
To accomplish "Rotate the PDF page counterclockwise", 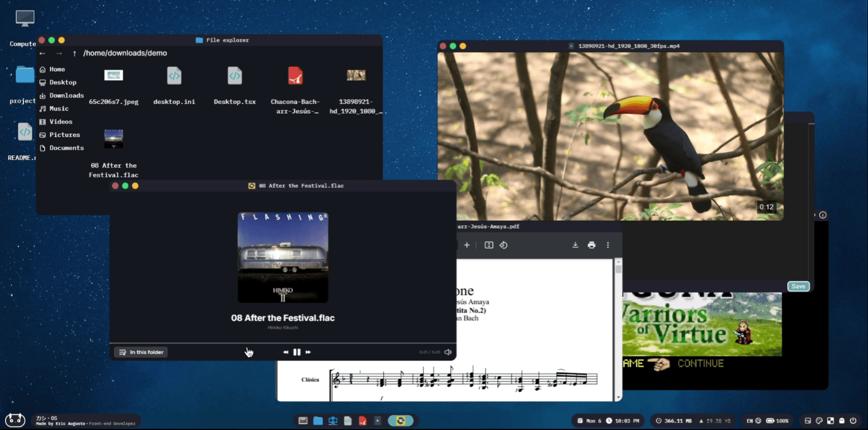I will coord(504,245).
